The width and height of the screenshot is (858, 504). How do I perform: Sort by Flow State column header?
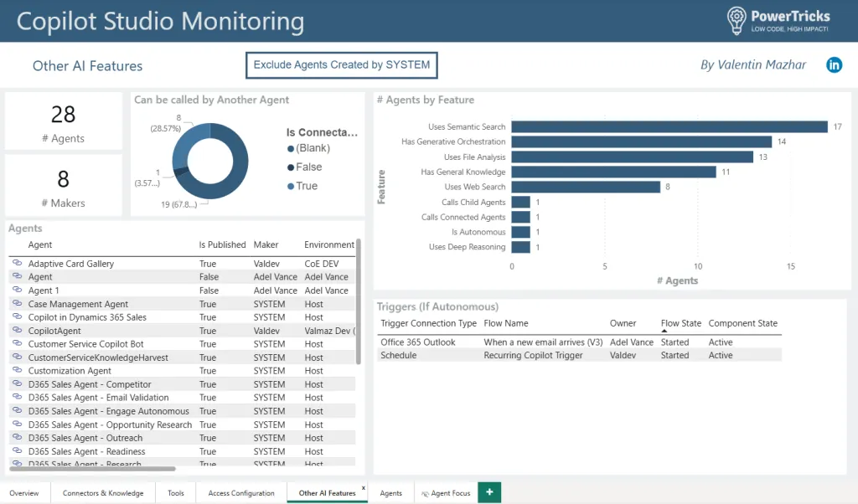tap(680, 323)
